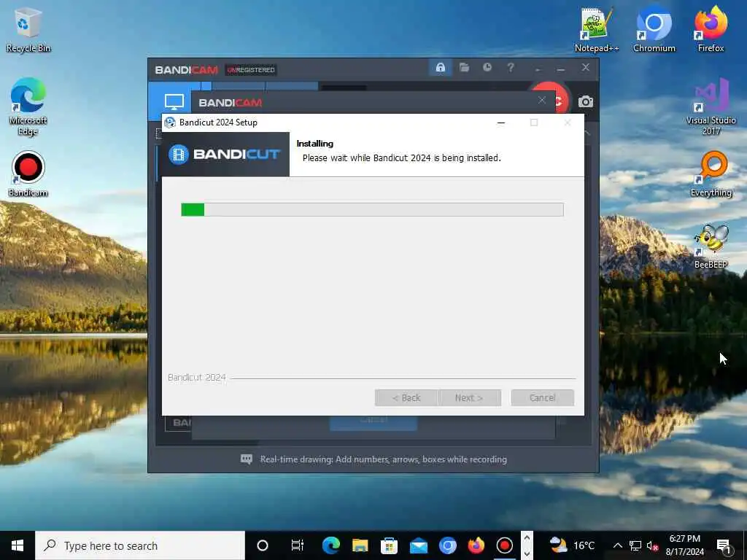747x560 pixels.
Task: Open Mail app from taskbar
Action: [418, 545]
